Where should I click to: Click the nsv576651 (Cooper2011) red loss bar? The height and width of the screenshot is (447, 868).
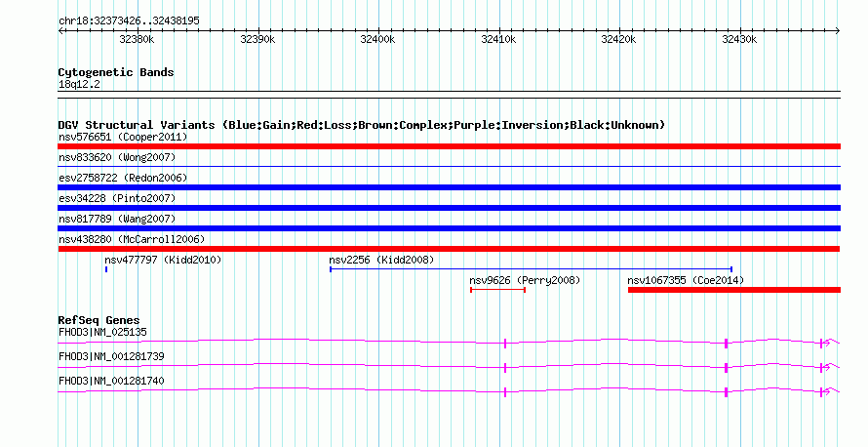click(x=449, y=146)
